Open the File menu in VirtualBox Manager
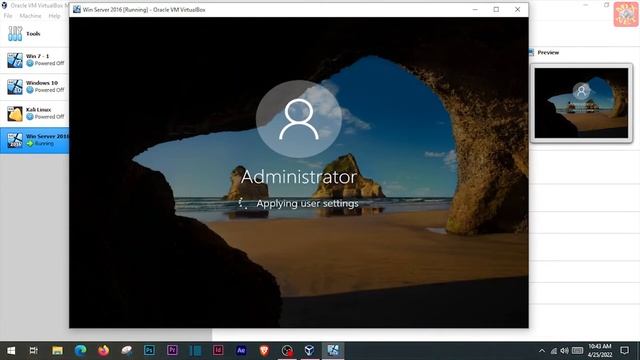640x360 pixels. [x=8, y=16]
